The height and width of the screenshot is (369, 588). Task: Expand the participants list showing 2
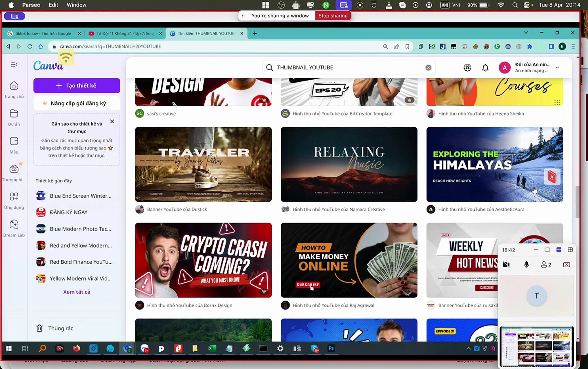(x=546, y=264)
